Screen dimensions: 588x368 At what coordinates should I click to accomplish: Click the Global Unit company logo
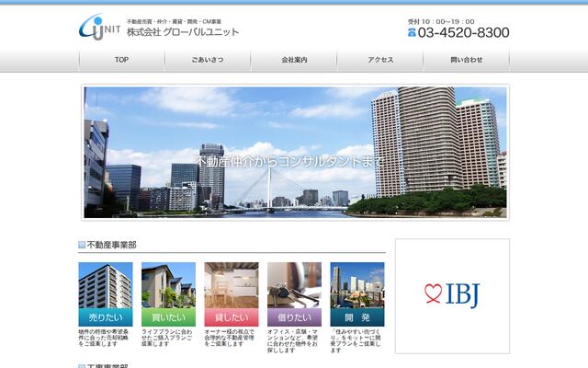[99, 27]
